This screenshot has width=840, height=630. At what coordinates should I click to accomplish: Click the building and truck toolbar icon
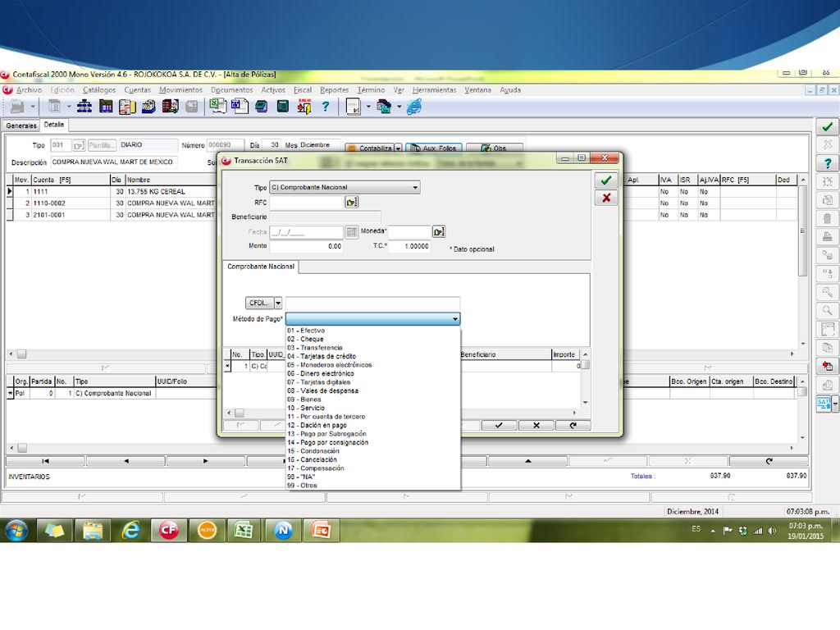(x=171, y=107)
